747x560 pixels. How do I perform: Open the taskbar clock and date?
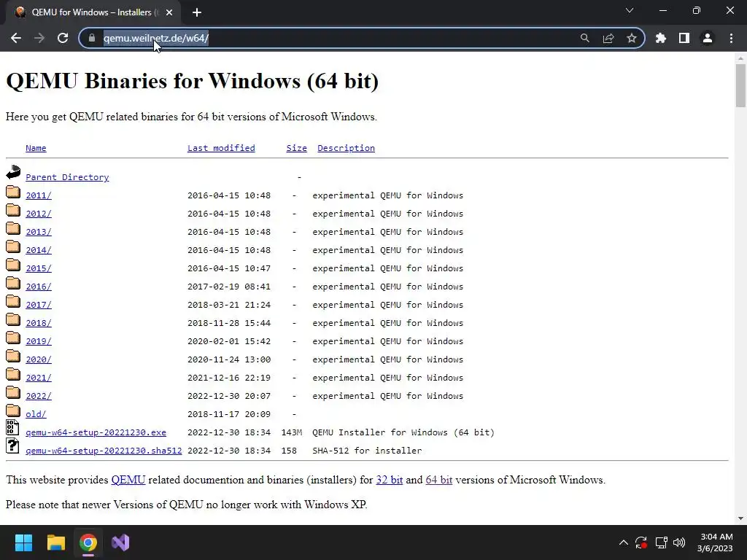(x=715, y=542)
